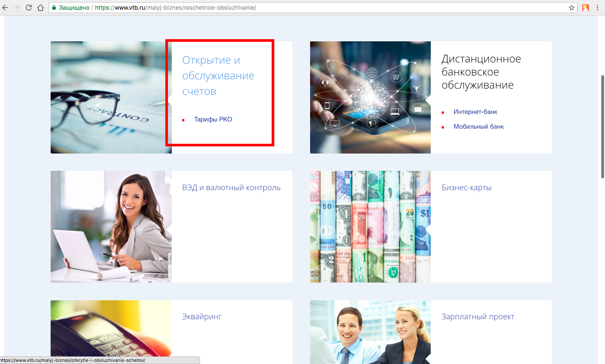Click the green secure padlock icon
The width and height of the screenshot is (605, 364).
coord(54,8)
